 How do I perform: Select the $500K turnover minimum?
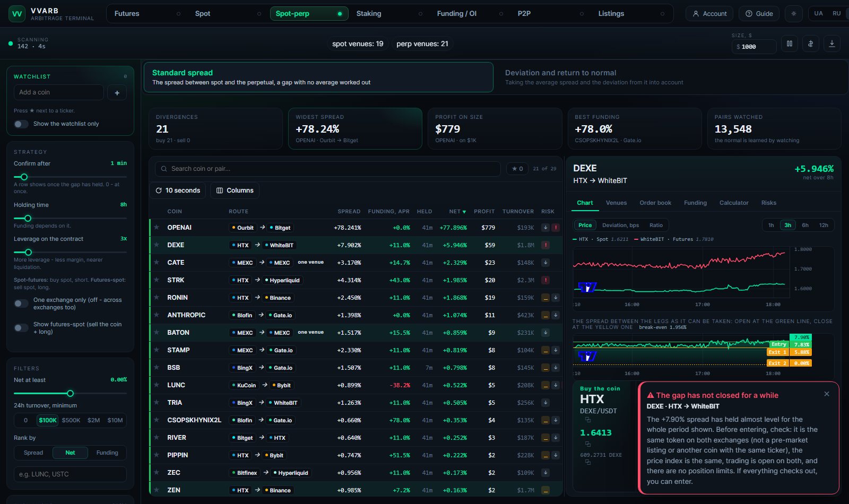pos(71,420)
